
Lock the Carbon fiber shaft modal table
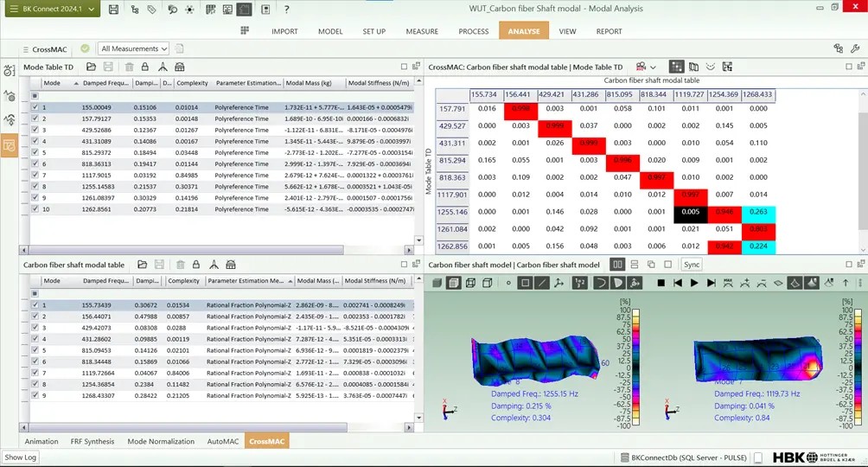(196, 265)
